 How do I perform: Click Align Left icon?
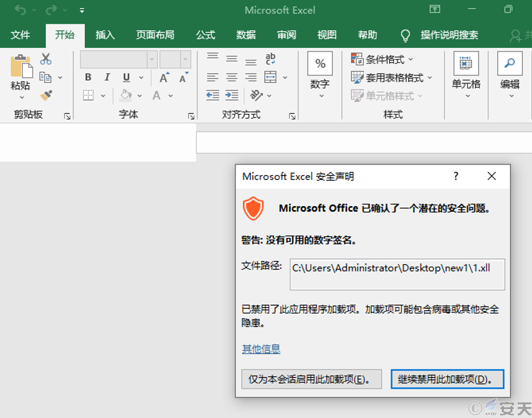click(x=212, y=77)
